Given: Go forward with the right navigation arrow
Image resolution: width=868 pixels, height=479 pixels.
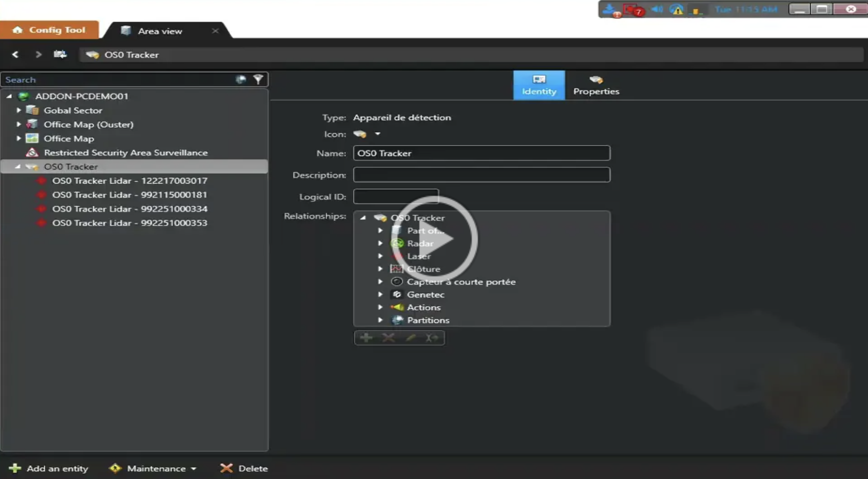Looking at the screenshot, I should [38, 54].
